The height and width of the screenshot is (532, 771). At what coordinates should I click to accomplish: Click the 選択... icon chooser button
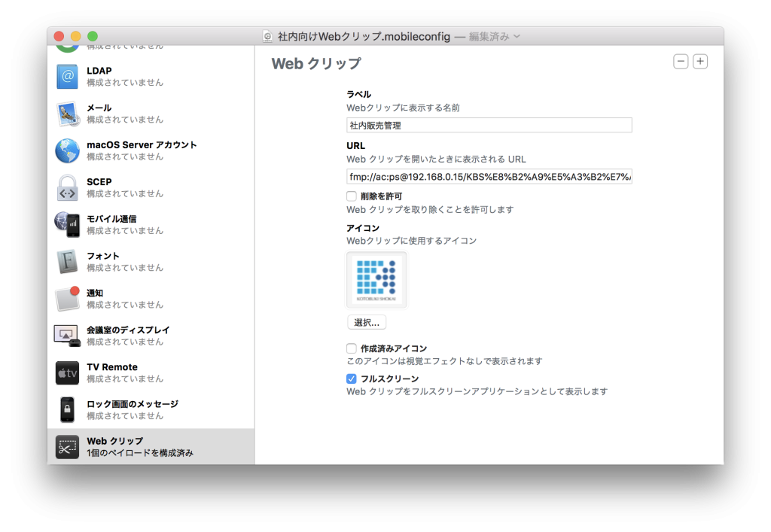coord(367,322)
